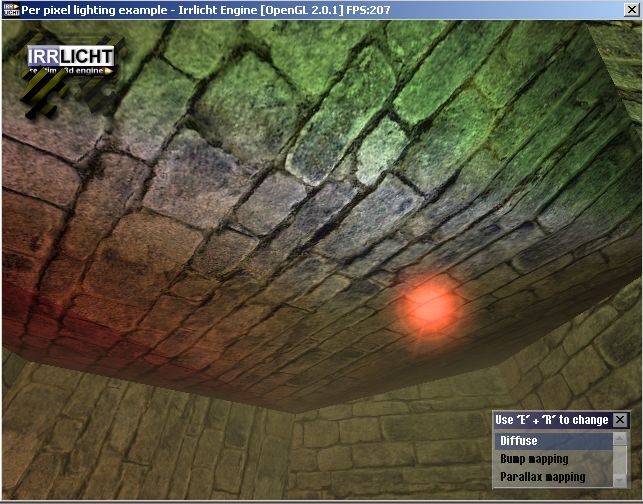This screenshot has height=504, width=643.
Task: Click the main window title text
Action: (110, 9)
